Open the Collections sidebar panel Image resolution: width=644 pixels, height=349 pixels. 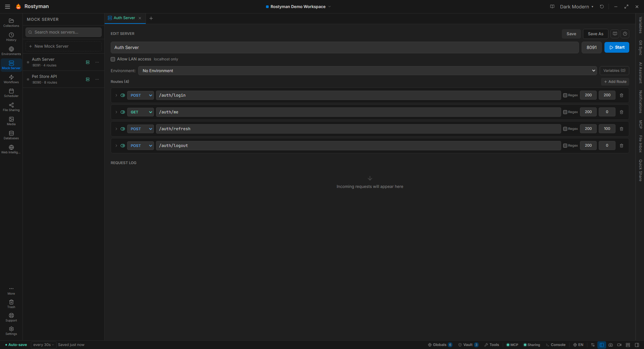(11, 22)
